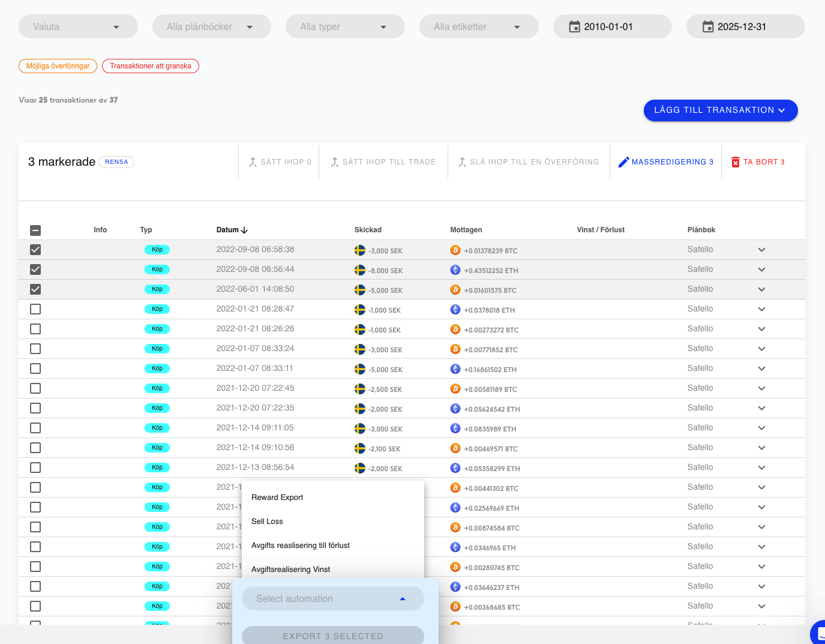Click Ethereum icon beside +0.0378018 ETH
825x644 pixels.
point(455,310)
